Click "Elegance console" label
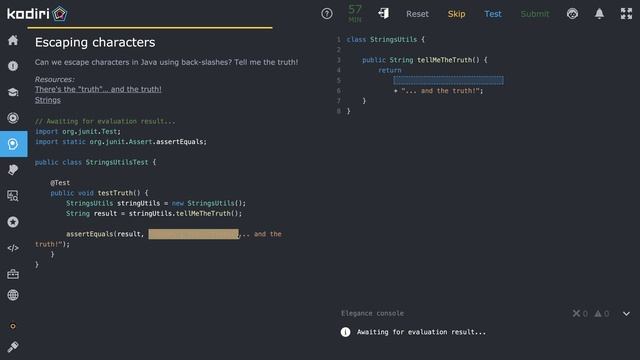This screenshot has width=640, height=360. tap(372, 313)
